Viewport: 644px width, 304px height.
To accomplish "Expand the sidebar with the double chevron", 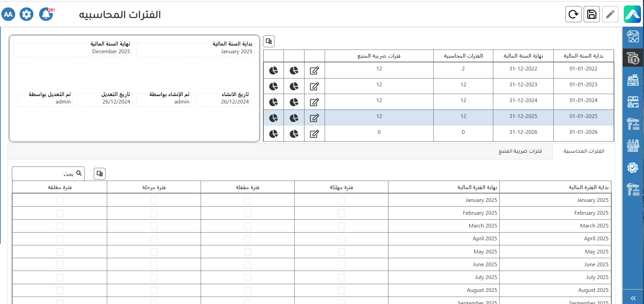I will [x=633, y=298].
